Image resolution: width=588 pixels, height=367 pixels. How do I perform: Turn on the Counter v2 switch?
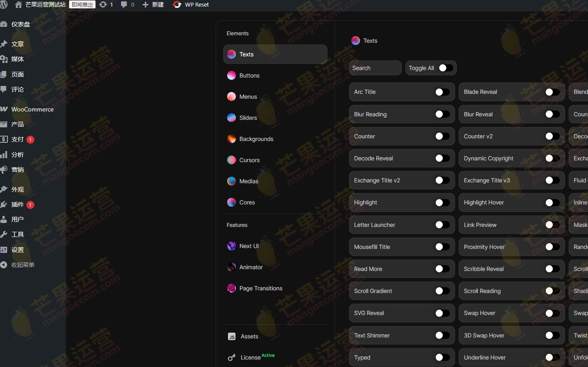pyautogui.click(x=552, y=136)
